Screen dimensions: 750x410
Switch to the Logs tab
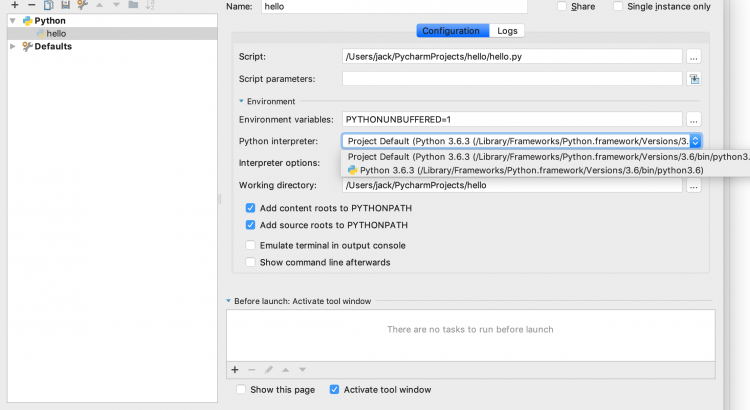(508, 31)
